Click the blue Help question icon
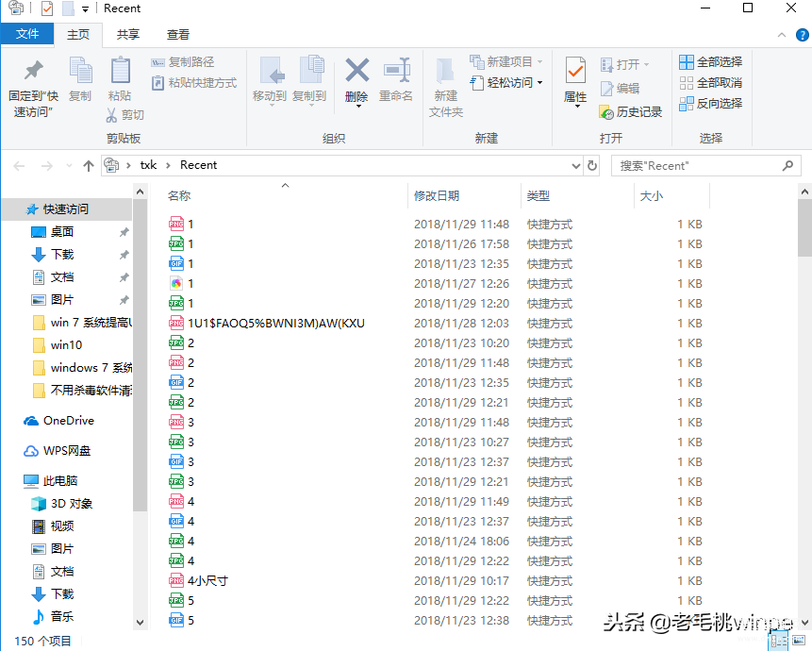 (802, 35)
